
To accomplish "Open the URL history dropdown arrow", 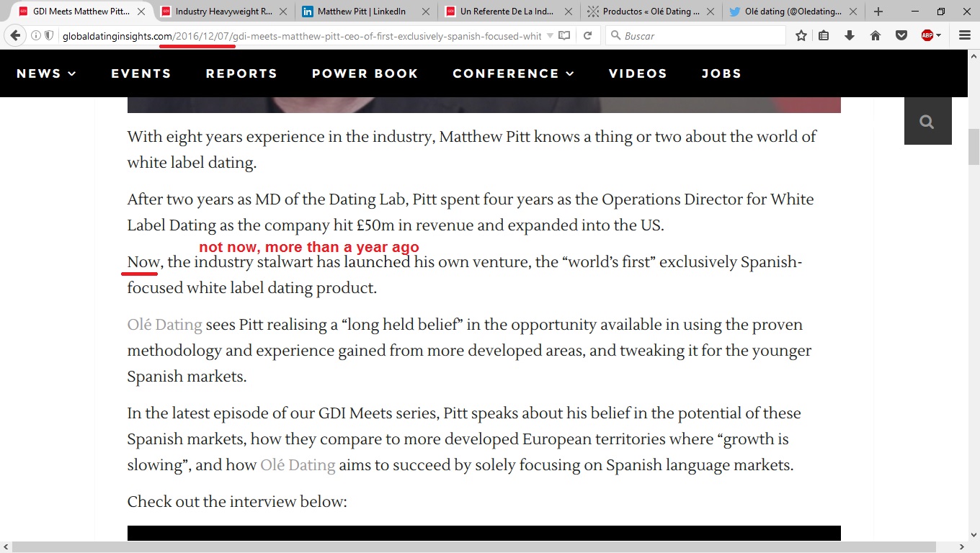I will tap(551, 35).
